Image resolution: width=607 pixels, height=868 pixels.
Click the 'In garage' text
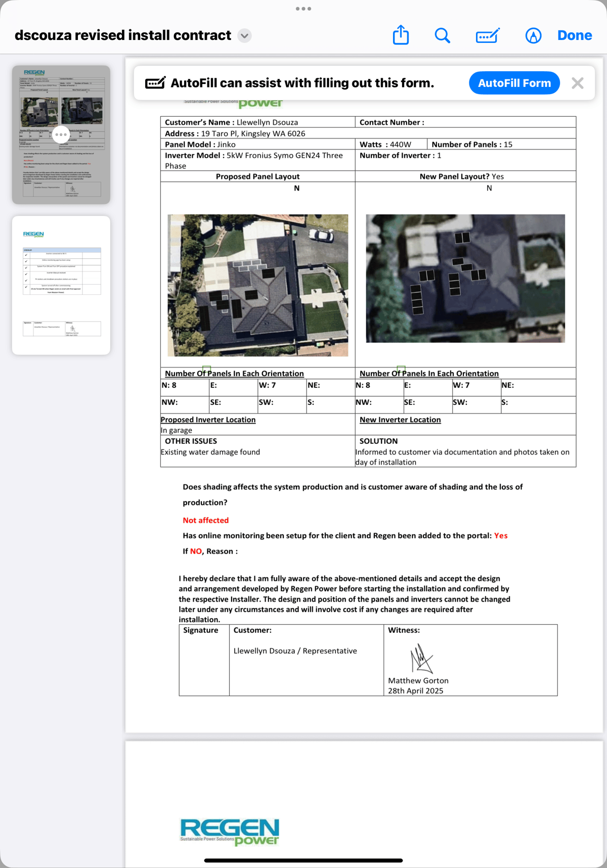point(177,430)
